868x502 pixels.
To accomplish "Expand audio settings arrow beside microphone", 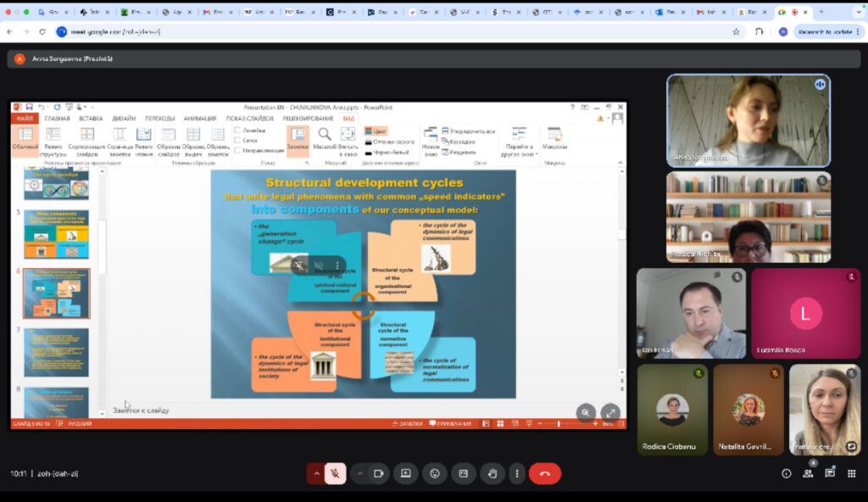I will (315, 473).
